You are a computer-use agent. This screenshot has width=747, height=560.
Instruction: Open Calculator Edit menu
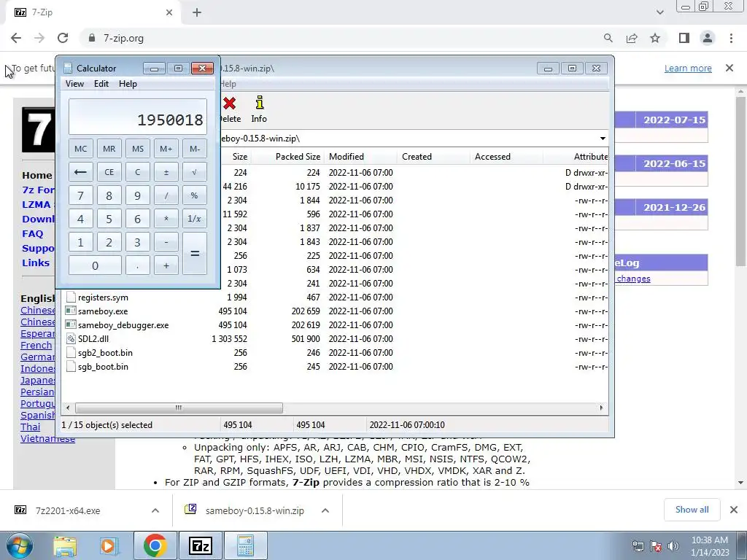101,83
